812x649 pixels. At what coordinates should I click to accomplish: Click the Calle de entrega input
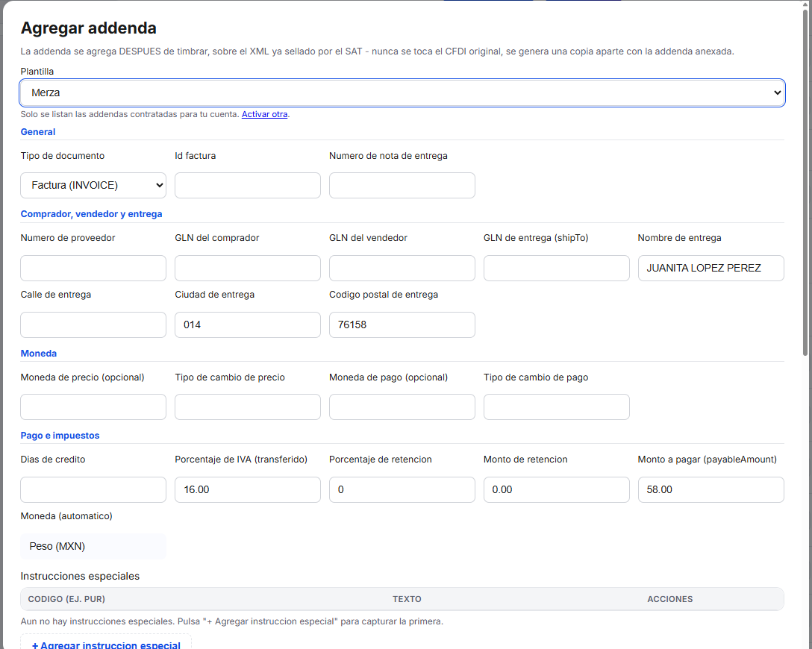(x=93, y=325)
